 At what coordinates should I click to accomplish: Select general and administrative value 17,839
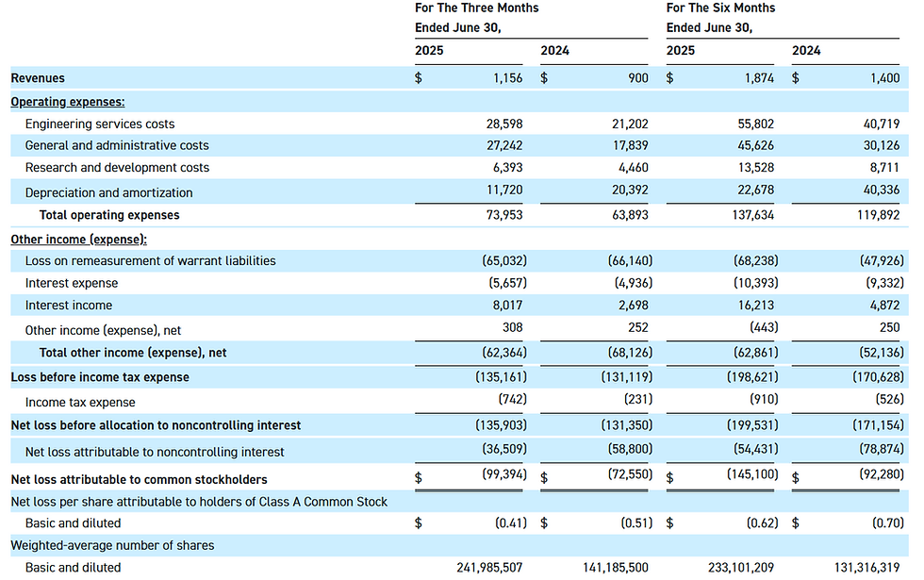(x=630, y=145)
